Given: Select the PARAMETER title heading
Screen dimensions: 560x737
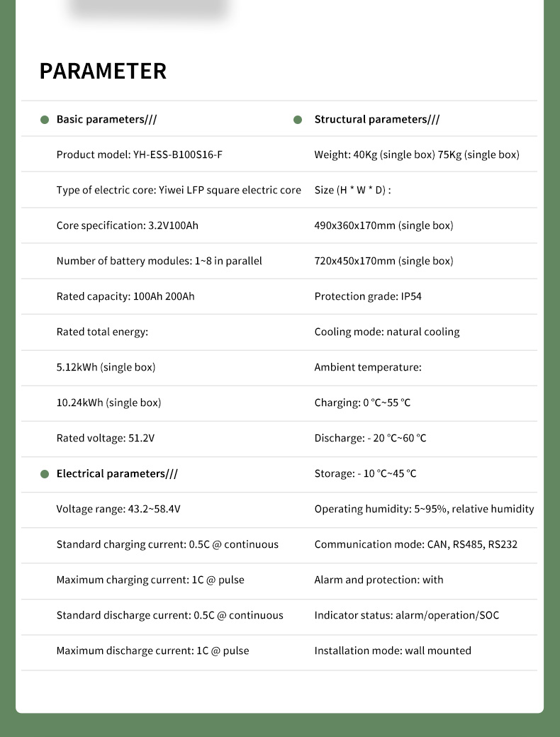Looking at the screenshot, I should click(x=103, y=72).
